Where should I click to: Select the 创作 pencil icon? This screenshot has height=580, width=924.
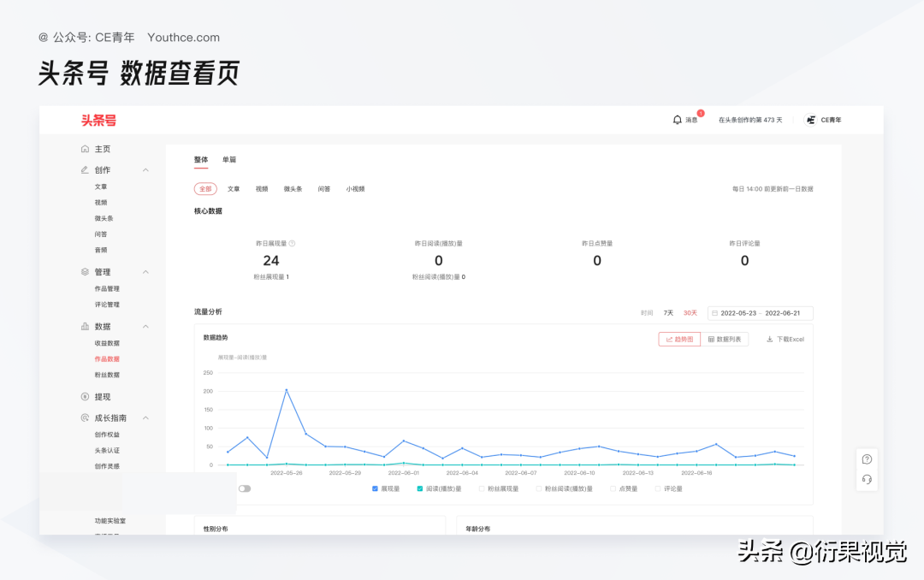pyautogui.click(x=83, y=169)
